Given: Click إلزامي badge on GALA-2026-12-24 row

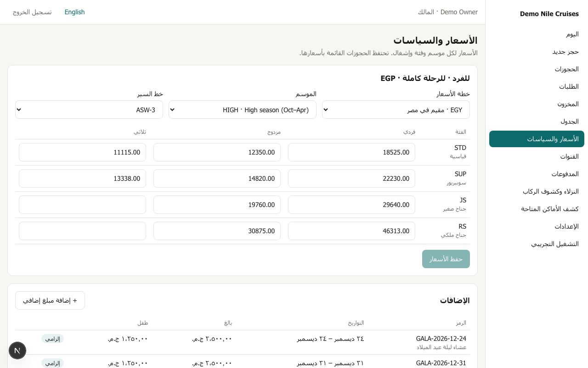Looking at the screenshot, I should point(52,339).
